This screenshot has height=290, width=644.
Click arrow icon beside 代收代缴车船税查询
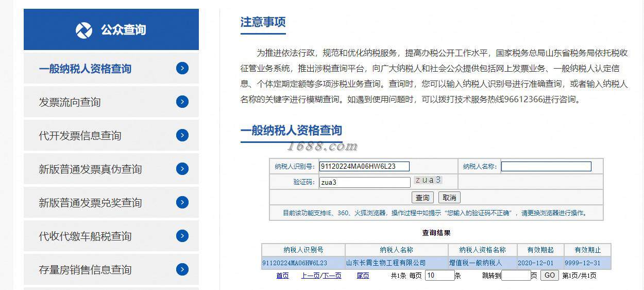point(182,236)
